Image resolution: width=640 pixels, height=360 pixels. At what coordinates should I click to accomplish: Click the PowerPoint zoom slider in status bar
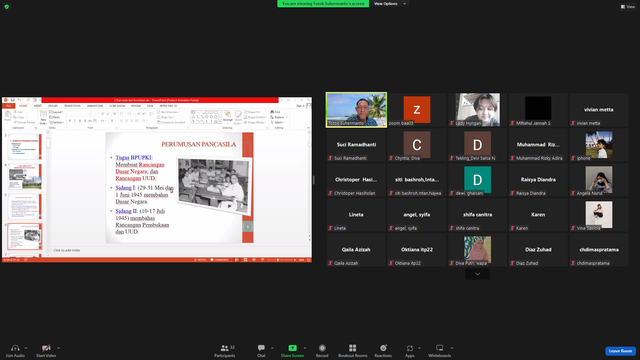[281, 260]
